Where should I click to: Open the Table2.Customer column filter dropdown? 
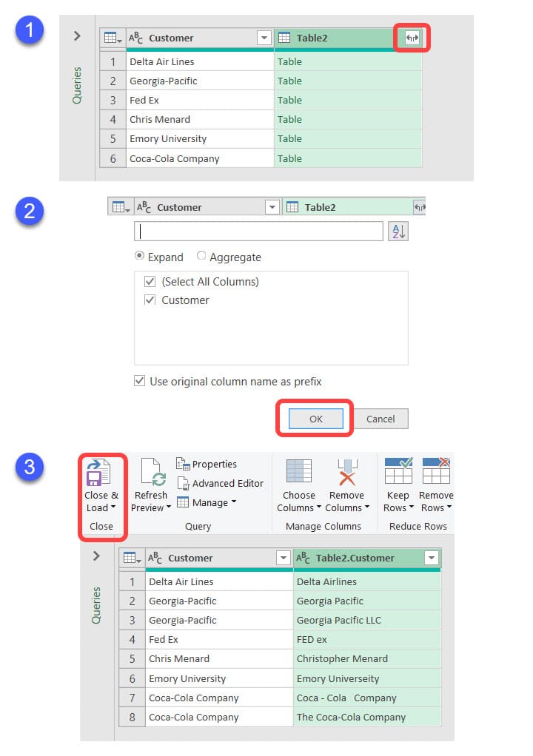(x=431, y=558)
